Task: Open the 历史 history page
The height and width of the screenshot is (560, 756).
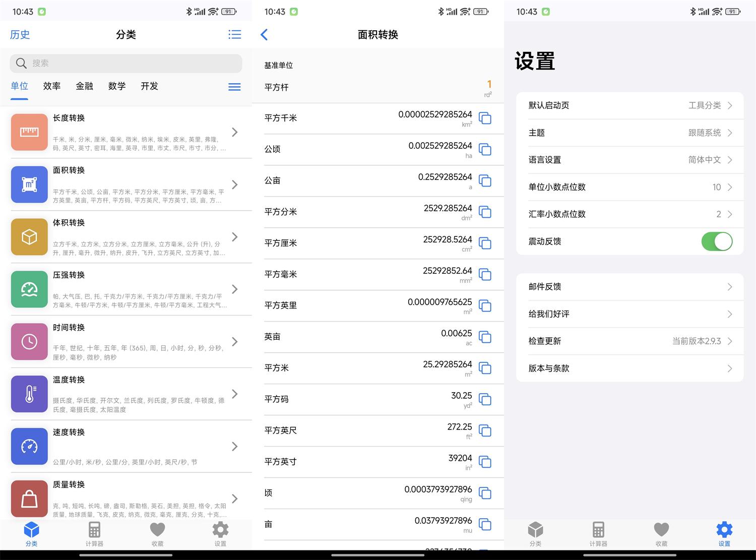Action: click(x=20, y=34)
